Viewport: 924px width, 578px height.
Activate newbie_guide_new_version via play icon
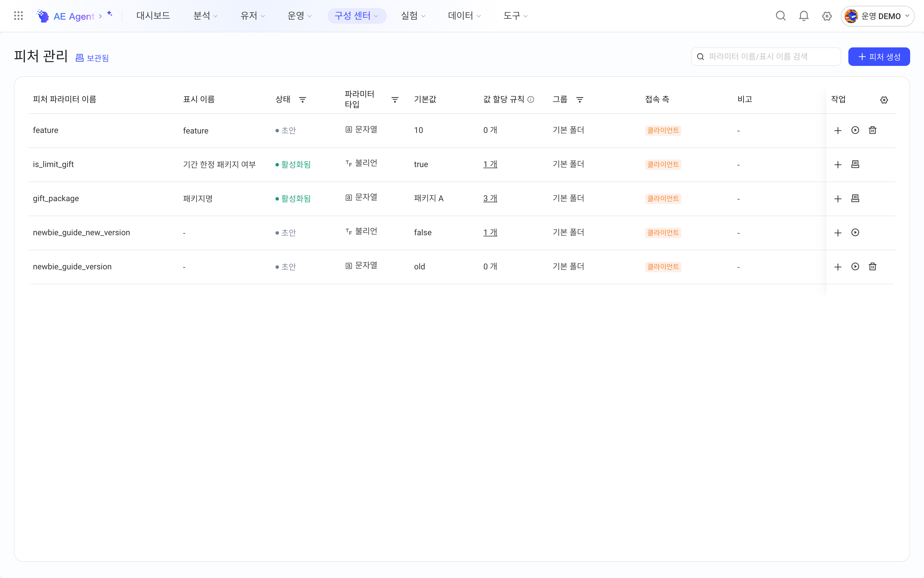[x=855, y=232]
